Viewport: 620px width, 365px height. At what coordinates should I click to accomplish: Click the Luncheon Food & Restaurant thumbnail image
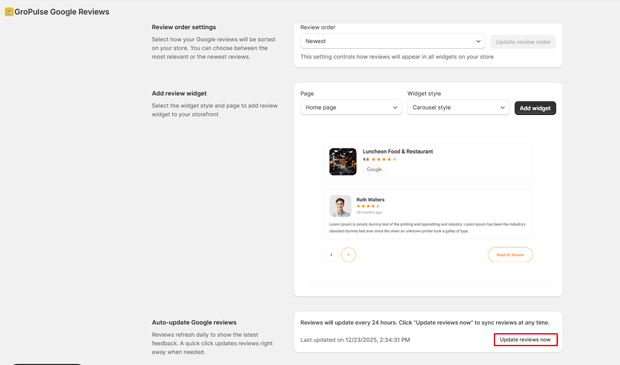point(342,162)
